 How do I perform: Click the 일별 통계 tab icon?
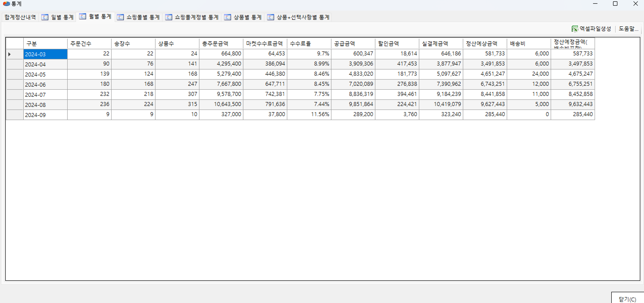pyautogui.click(x=45, y=17)
